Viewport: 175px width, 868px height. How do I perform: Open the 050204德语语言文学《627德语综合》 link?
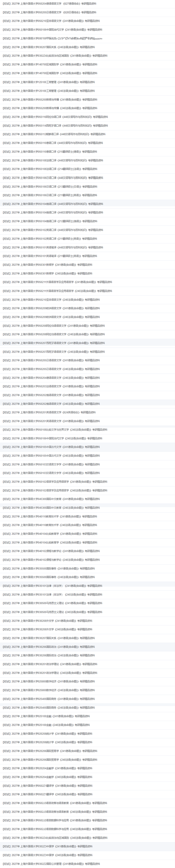pyautogui.click(x=49, y=4)
